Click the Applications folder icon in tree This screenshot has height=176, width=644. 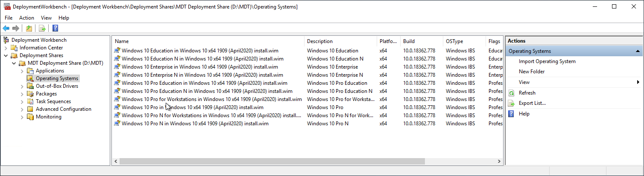tap(30, 71)
